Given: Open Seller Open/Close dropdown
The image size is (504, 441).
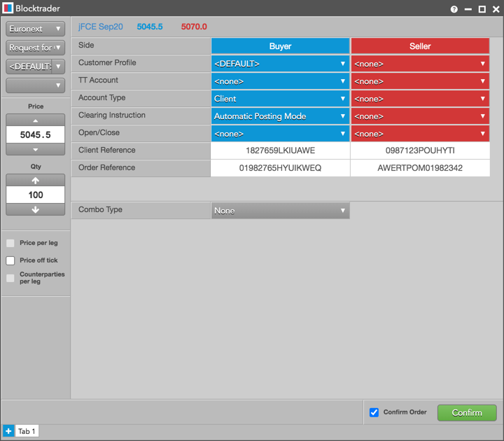Looking at the screenshot, I should pos(420,134).
